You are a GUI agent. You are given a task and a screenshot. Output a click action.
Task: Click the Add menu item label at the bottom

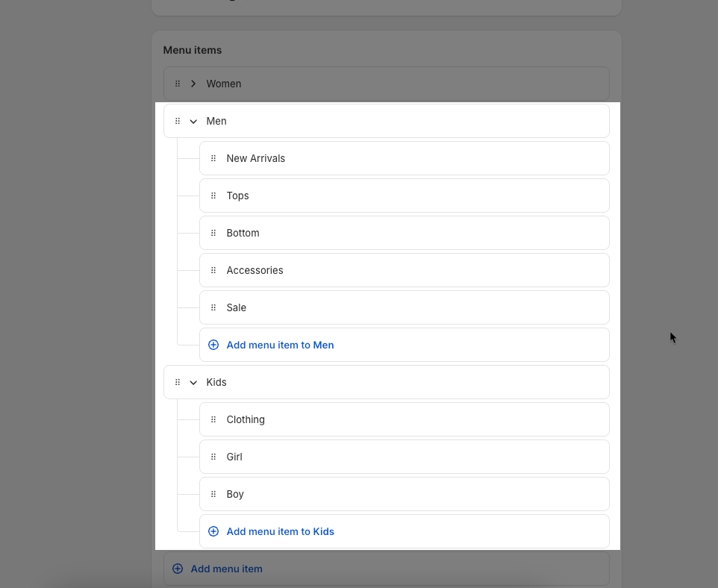(x=227, y=569)
